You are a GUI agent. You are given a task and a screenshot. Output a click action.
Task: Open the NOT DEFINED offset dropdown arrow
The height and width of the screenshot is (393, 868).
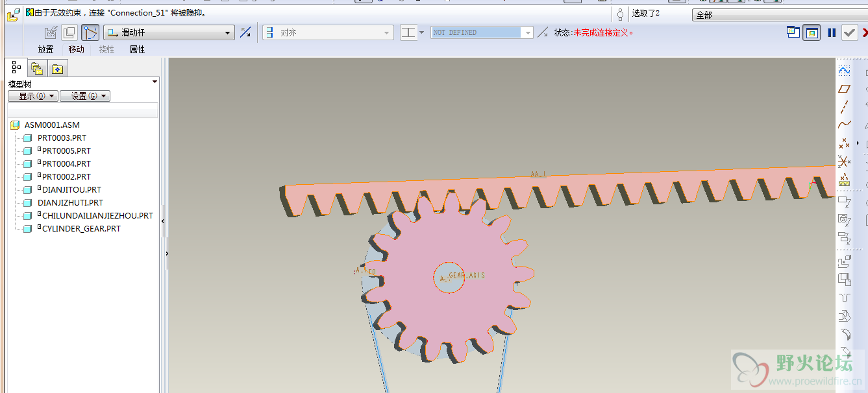tap(528, 32)
